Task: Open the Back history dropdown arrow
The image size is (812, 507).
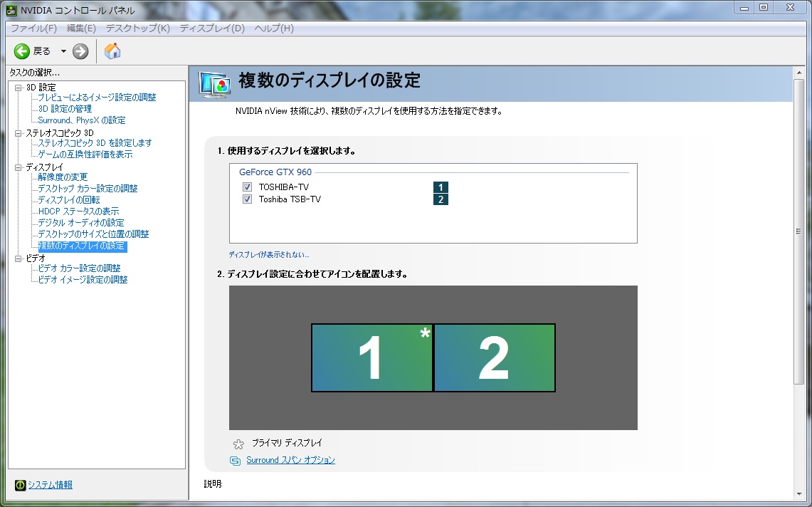Action: [63, 51]
